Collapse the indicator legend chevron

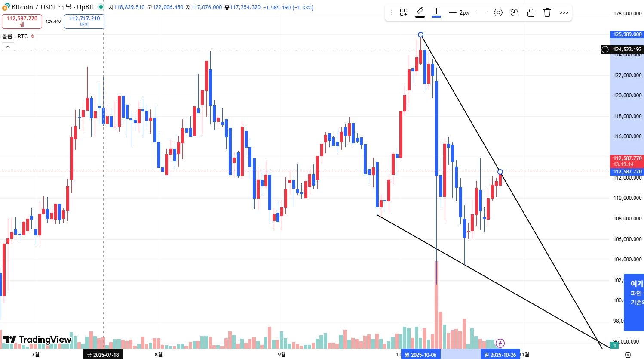pyautogui.click(x=8, y=46)
